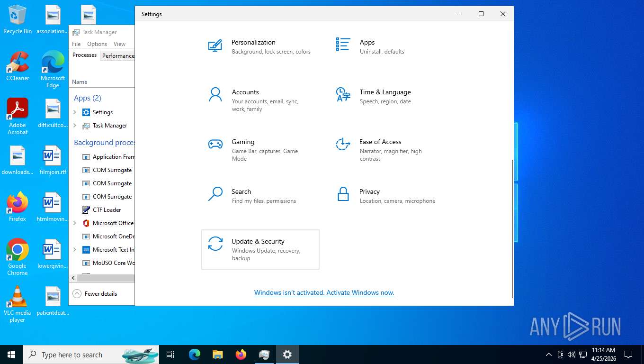Select Application Frame Host process icon
The image size is (644, 364).
point(86,157)
